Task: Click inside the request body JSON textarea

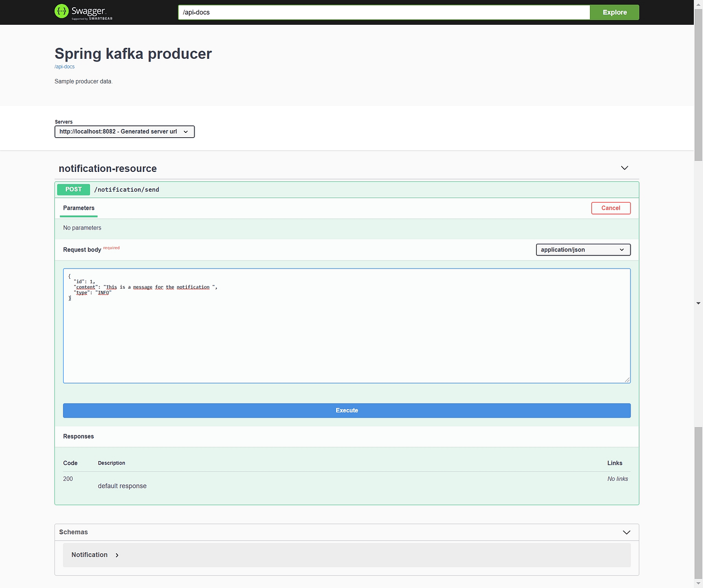Action: pyautogui.click(x=347, y=326)
